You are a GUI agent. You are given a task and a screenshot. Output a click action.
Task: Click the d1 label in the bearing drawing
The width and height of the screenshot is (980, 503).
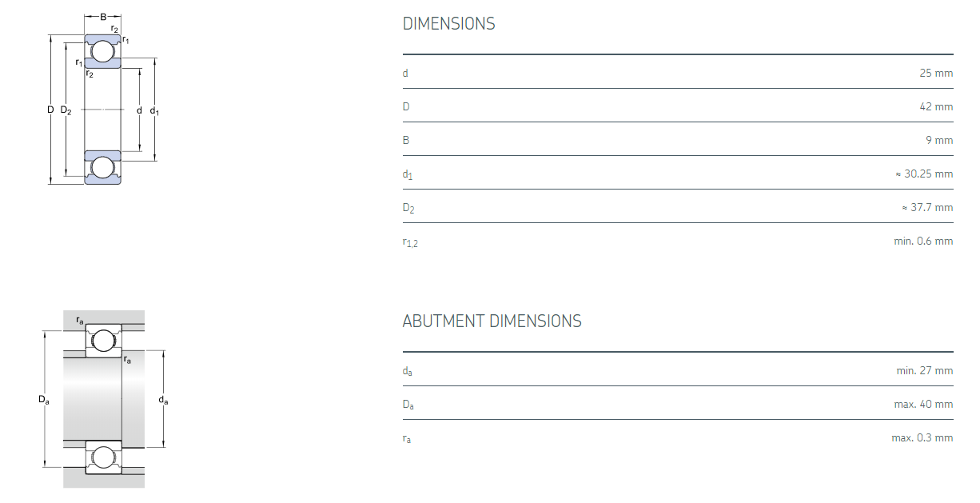pos(154,110)
